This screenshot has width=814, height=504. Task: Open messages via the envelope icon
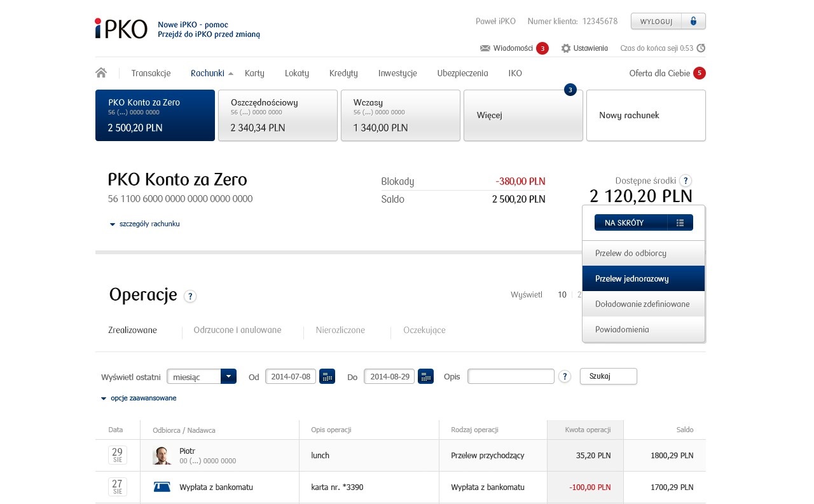485,48
